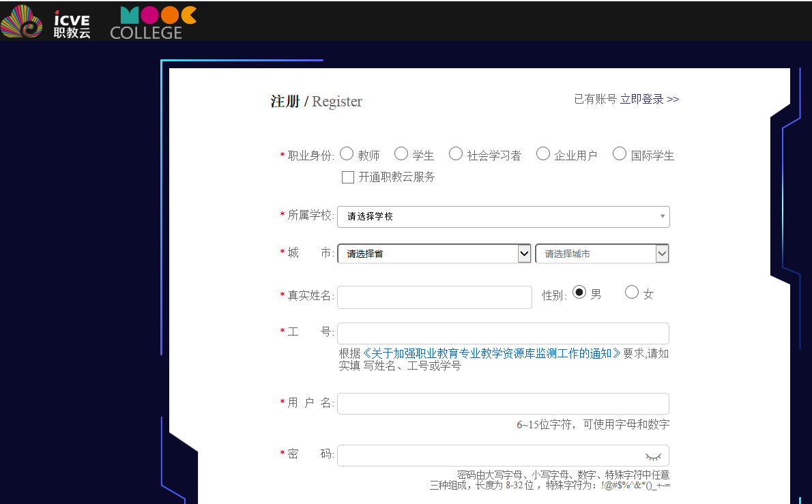
Task: Open the 请选择学校 school dropdown
Action: click(x=504, y=217)
